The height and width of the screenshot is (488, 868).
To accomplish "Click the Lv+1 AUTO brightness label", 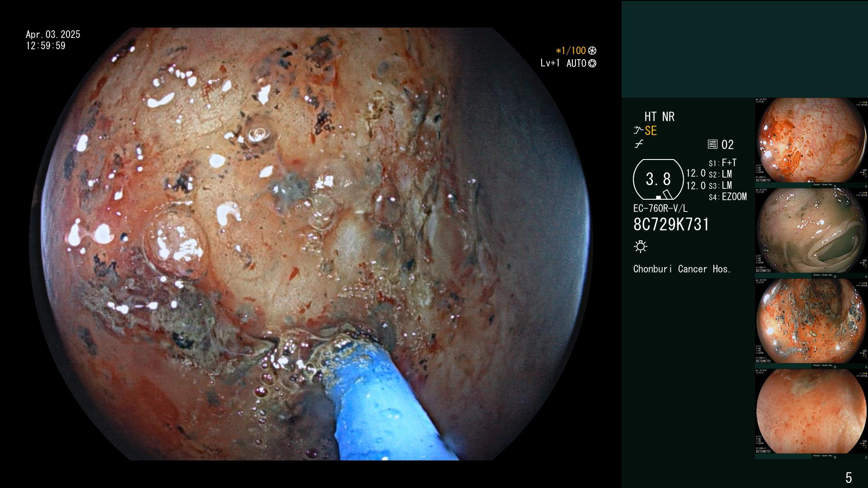I will pos(563,64).
